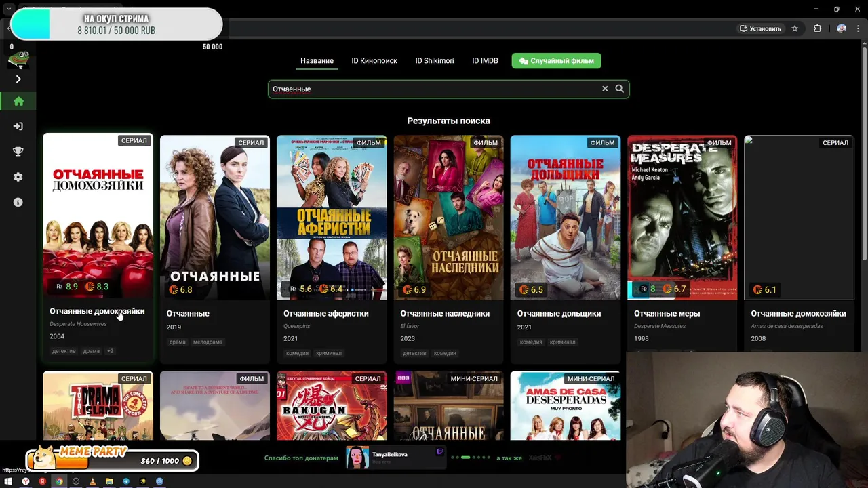Click the red Yandex icon in taskbar
Image resolution: width=868 pixels, height=488 pixels.
point(42,481)
